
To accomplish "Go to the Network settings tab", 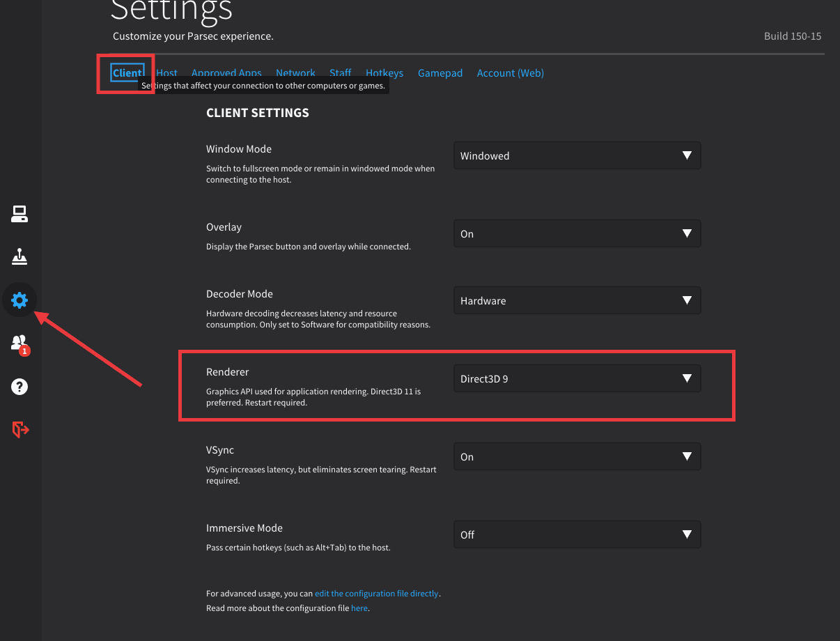I will 295,73.
